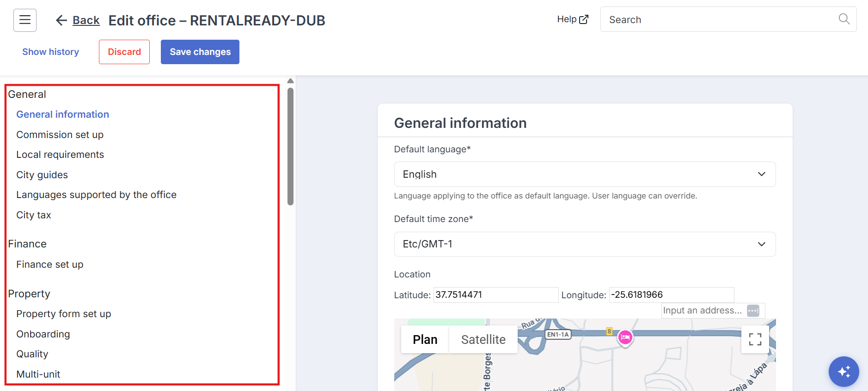Viewport: 868px width, 391px height.
Task: Discard unsaved changes
Action: pos(124,52)
